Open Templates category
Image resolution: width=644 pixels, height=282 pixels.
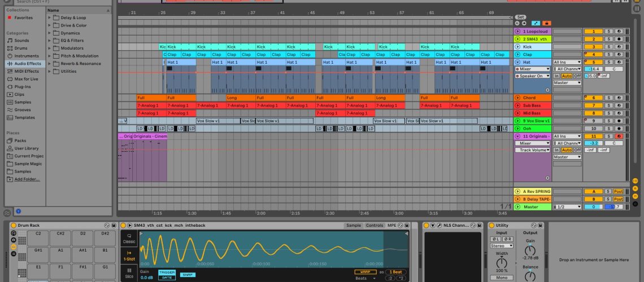tap(25, 118)
